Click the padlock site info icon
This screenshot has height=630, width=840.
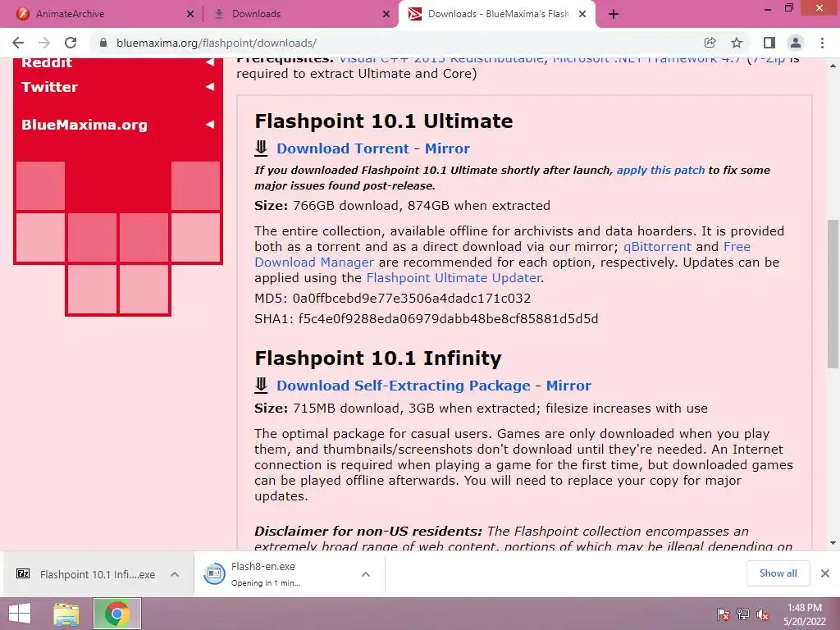(103, 43)
